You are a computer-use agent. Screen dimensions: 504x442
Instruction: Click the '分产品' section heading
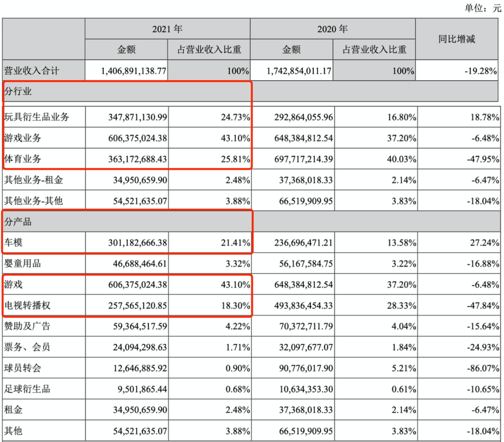tap(18, 221)
